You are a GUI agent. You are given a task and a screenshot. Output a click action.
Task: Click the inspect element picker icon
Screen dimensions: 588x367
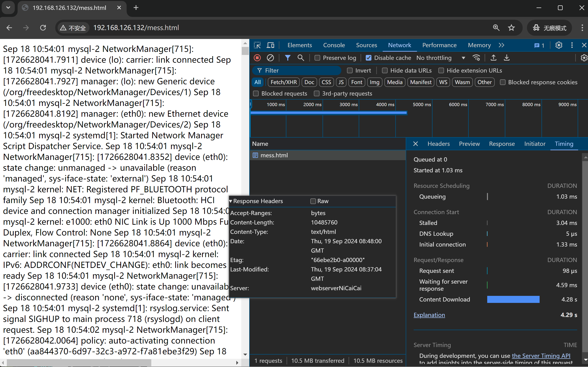click(x=257, y=45)
